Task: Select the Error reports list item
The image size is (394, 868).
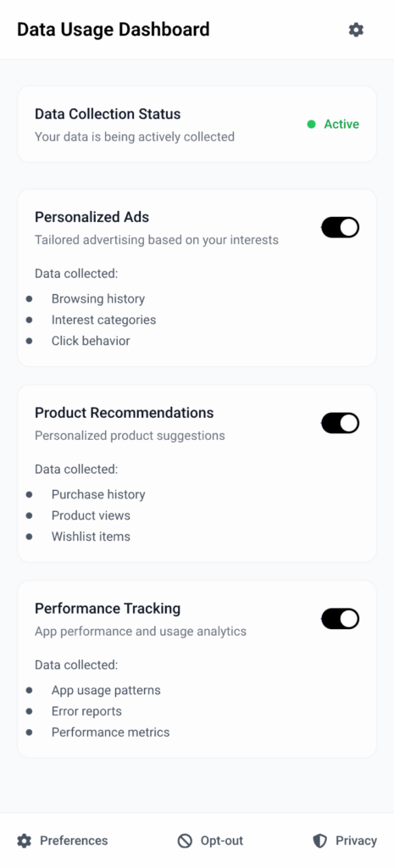Action: 86,711
